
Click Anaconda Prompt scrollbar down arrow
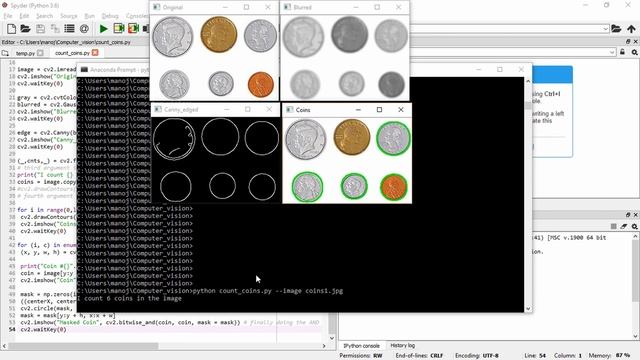pos(528,309)
